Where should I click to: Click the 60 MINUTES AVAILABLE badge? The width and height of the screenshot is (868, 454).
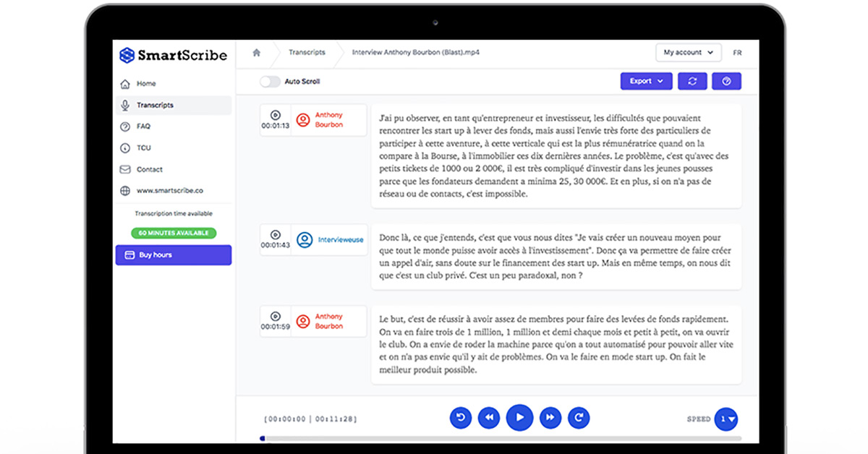(x=174, y=234)
